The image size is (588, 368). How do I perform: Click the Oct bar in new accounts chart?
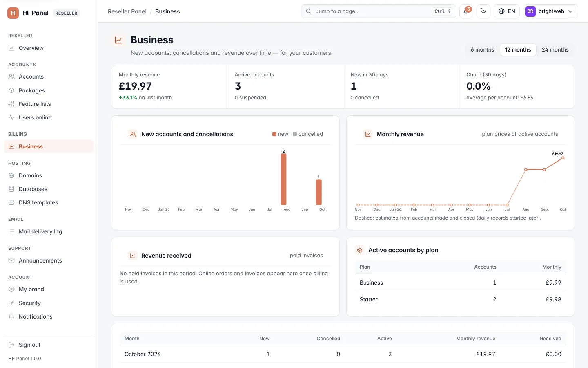click(x=319, y=192)
